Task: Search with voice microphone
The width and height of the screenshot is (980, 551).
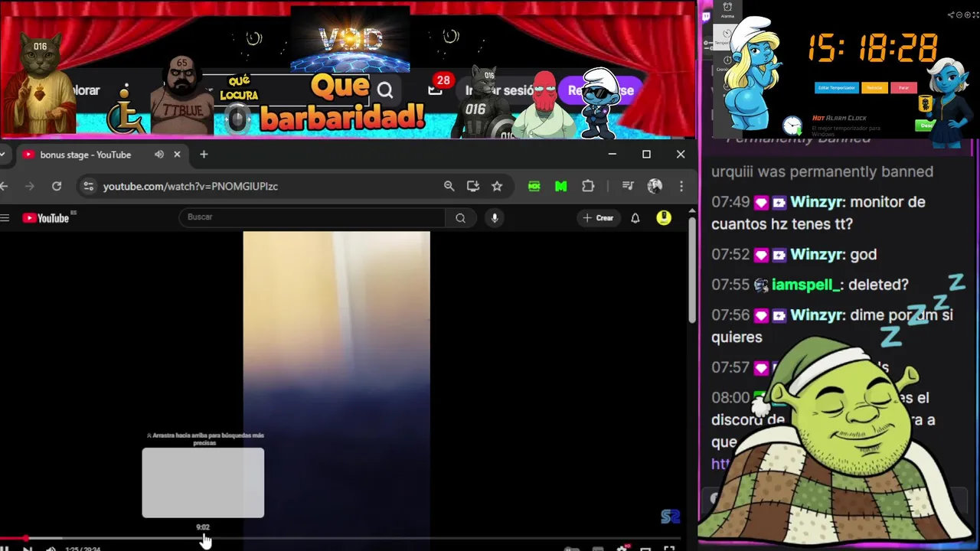Action: (x=495, y=218)
